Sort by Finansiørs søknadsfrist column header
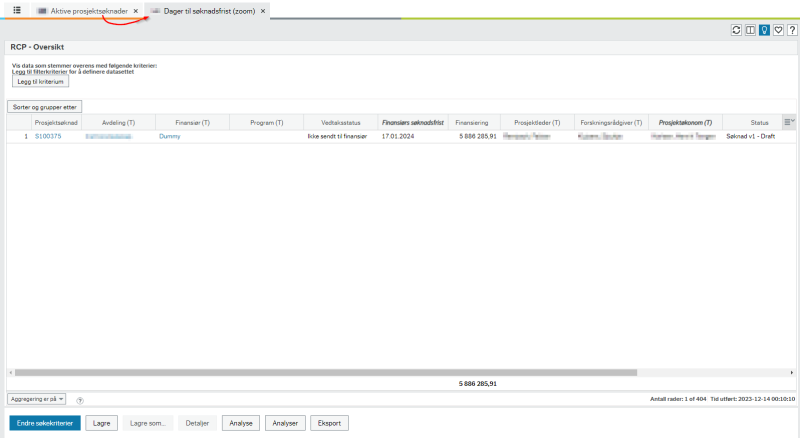The image size is (800, 438). pyautogui.click(x=413, y=123)
